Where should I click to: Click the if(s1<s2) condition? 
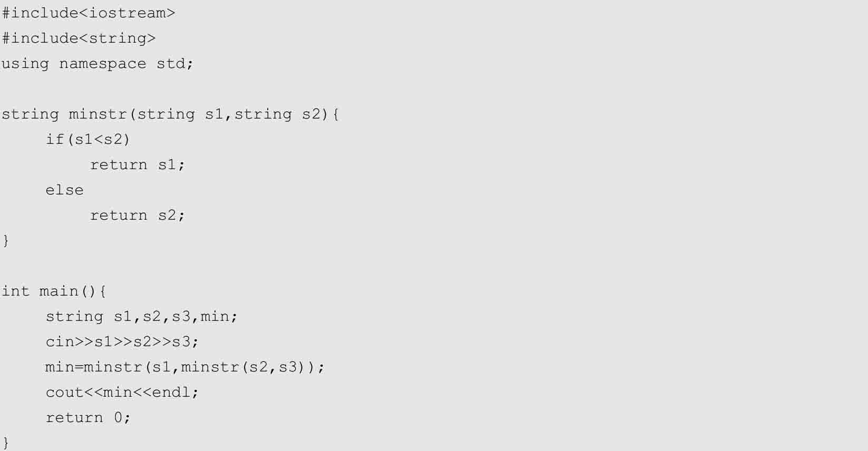87,140
